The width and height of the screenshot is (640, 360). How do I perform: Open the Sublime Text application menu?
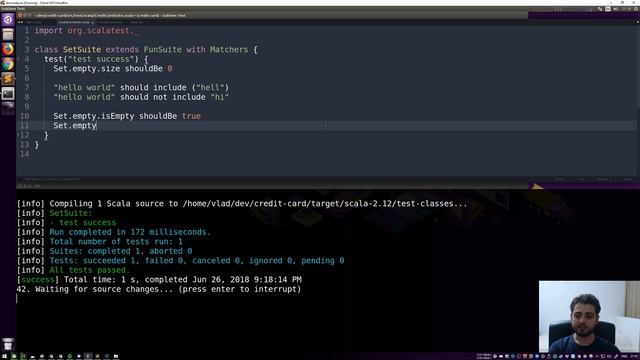coord(13,9)
